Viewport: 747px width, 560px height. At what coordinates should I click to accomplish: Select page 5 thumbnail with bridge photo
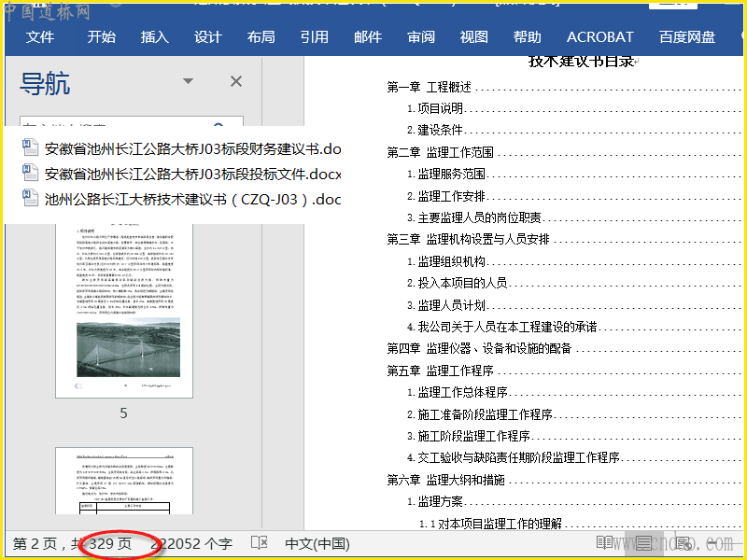[x=124, y=311]
